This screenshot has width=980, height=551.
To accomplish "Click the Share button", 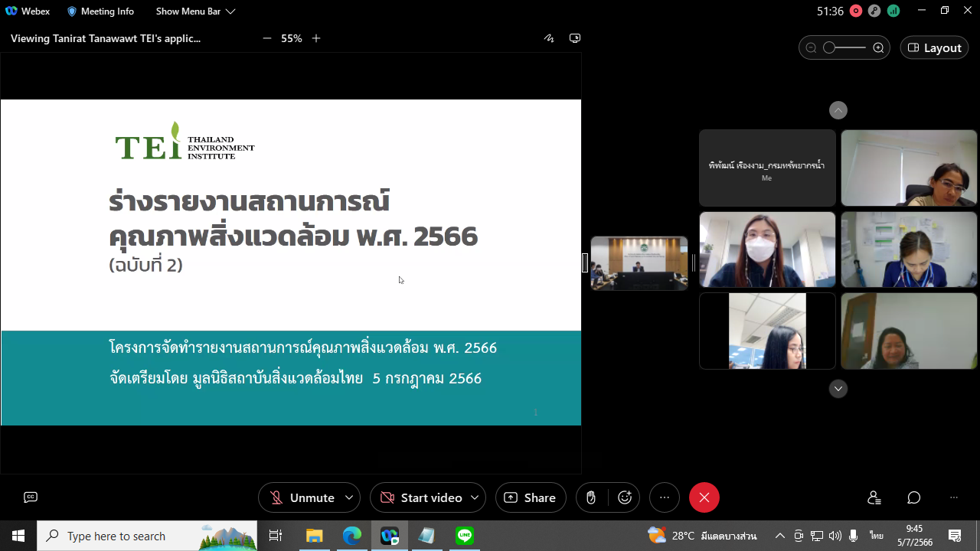I will [x=531, y=497].
